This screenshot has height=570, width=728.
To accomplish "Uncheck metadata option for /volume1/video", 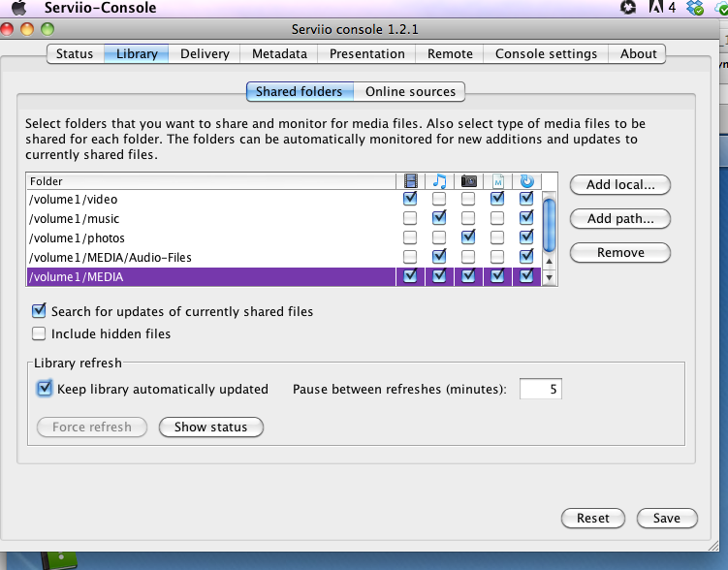I will tap(497, 199).
